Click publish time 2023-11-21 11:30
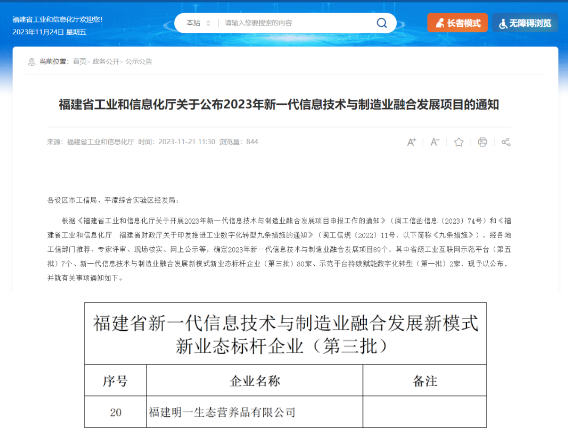568x436 pixels. point(187,142)
